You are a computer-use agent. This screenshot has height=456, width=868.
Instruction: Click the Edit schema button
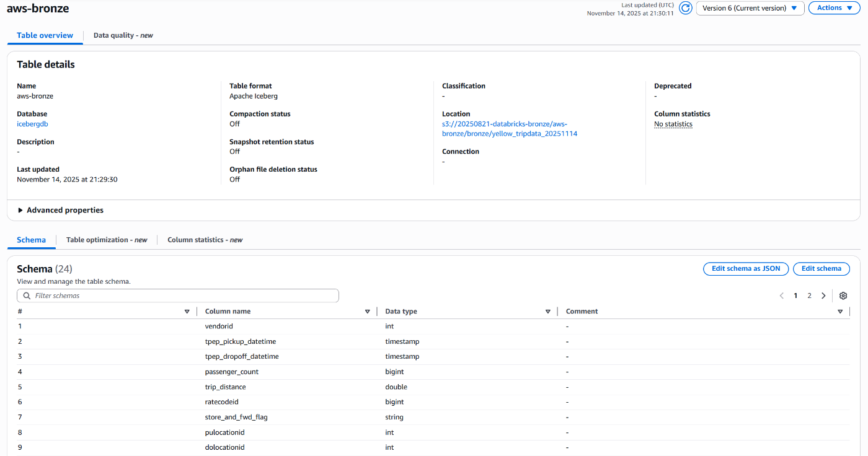[x=821, y=269]
